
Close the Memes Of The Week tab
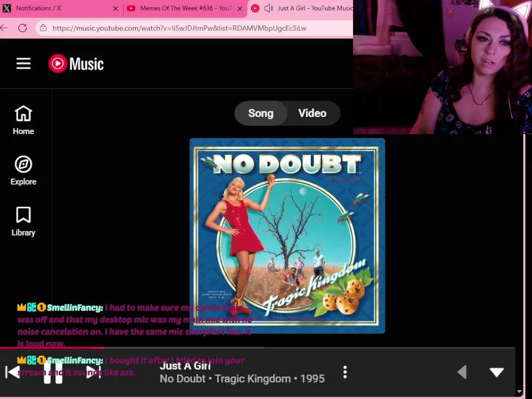click(240, 8)
